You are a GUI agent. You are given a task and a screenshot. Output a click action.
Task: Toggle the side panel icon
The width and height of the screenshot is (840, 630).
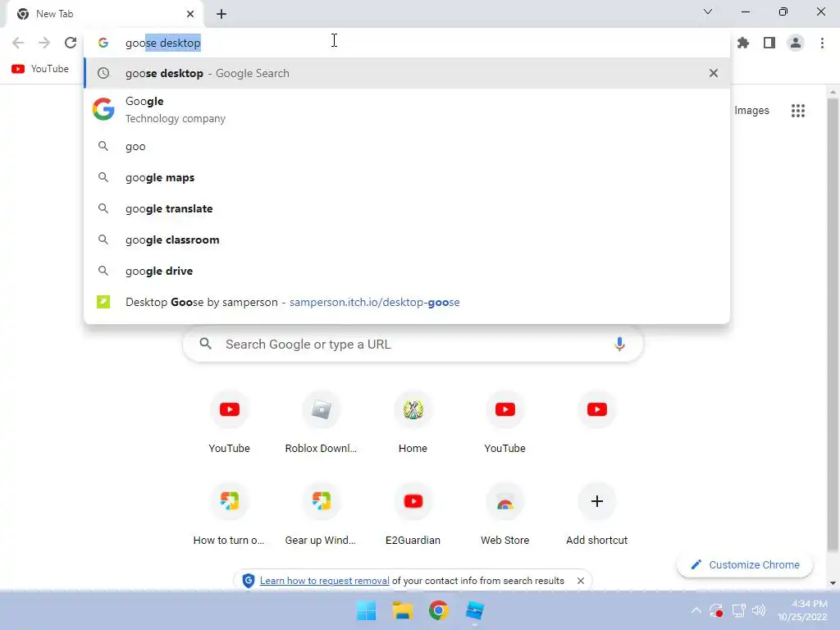coord(769,43)
